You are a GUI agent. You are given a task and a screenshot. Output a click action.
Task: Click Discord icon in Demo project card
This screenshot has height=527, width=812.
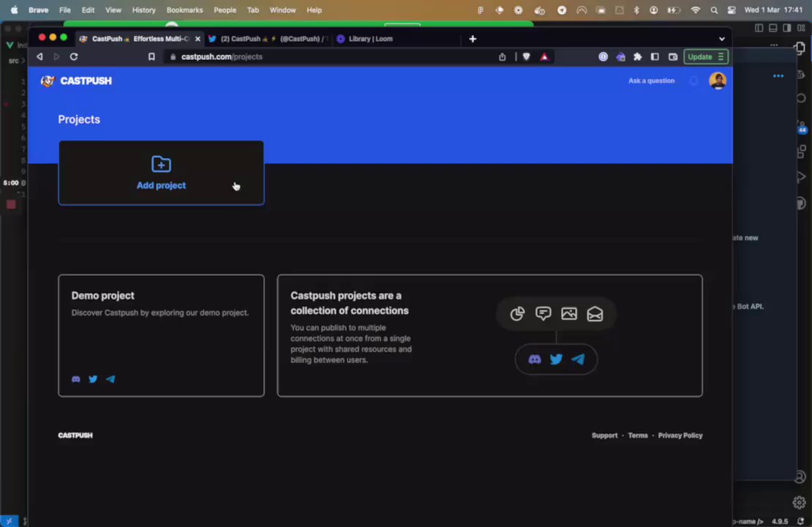75,379
